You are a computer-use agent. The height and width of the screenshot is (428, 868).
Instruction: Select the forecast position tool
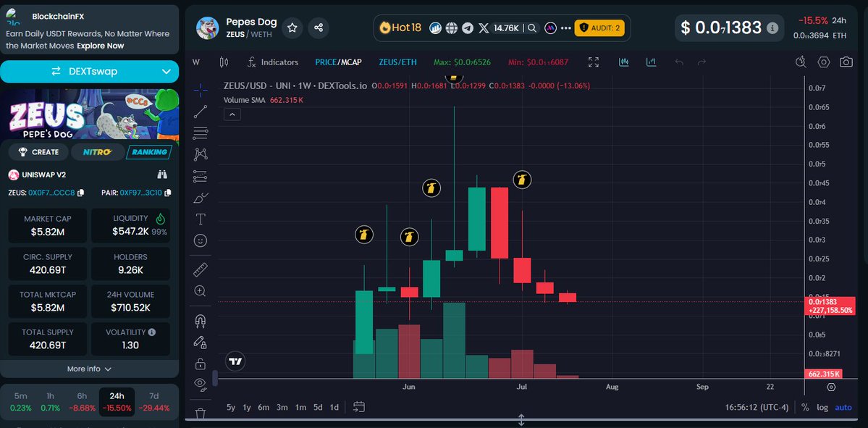point(201,176)
